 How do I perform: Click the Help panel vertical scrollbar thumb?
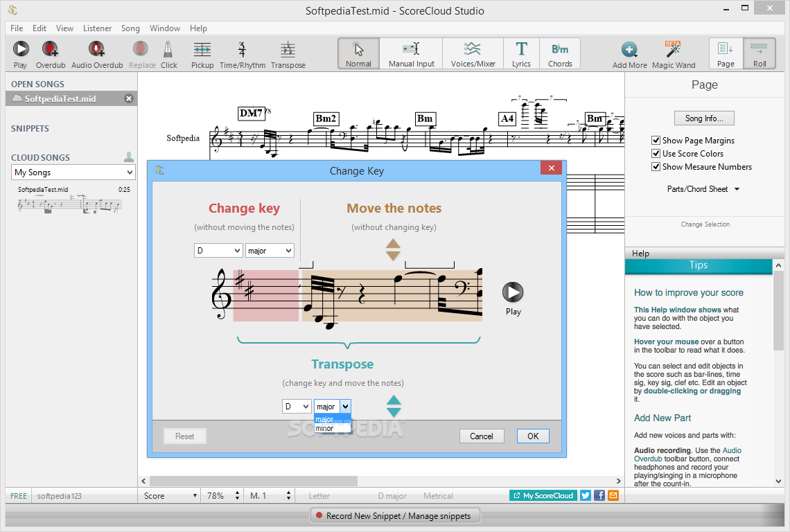click(778, 310)
